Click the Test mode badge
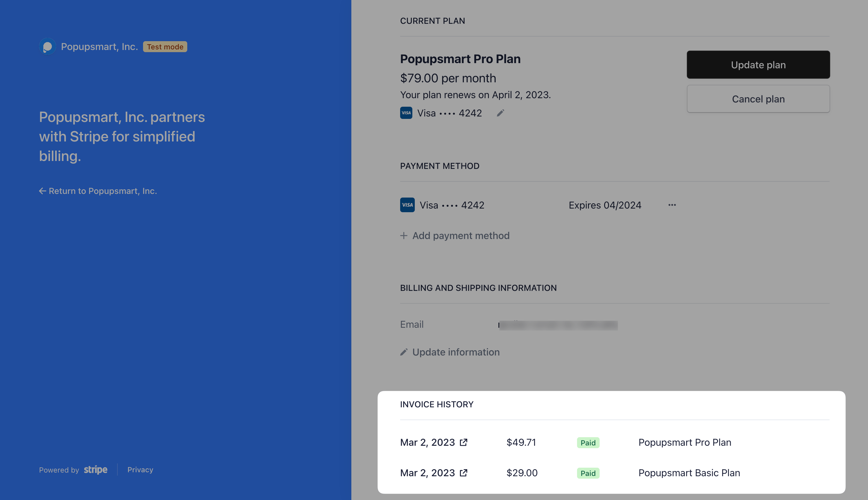868x500 pixels. coord(165,47)
